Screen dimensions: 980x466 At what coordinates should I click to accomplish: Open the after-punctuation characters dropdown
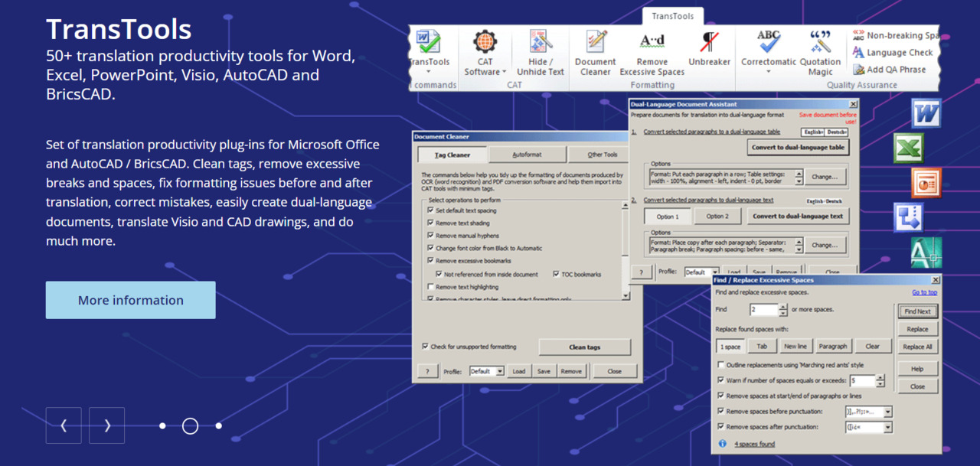click(887, 427)
